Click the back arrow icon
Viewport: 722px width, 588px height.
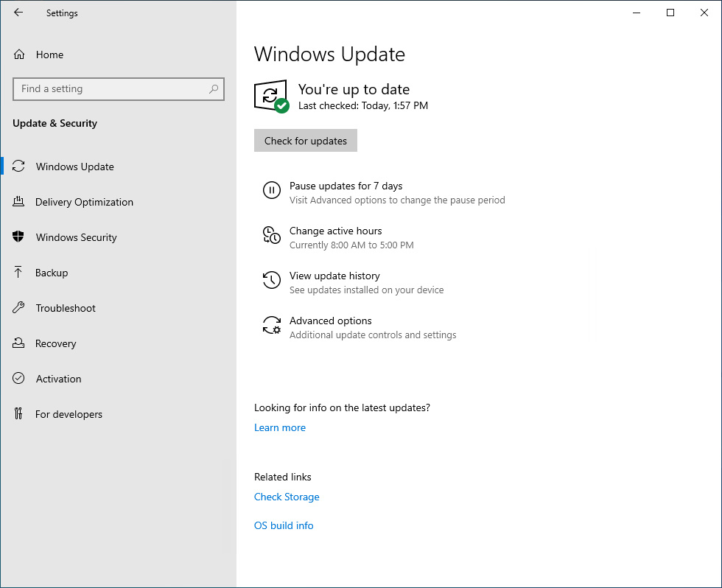[18, 13]
